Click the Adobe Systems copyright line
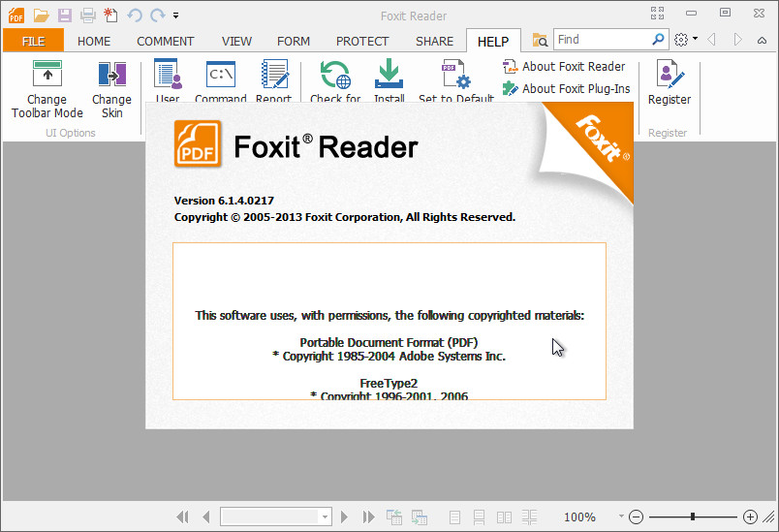 (389, 357)
